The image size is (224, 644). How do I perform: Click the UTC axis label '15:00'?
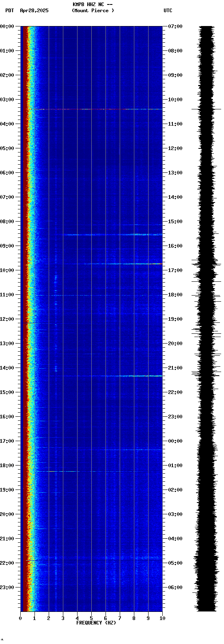click(x=175, y=222)
